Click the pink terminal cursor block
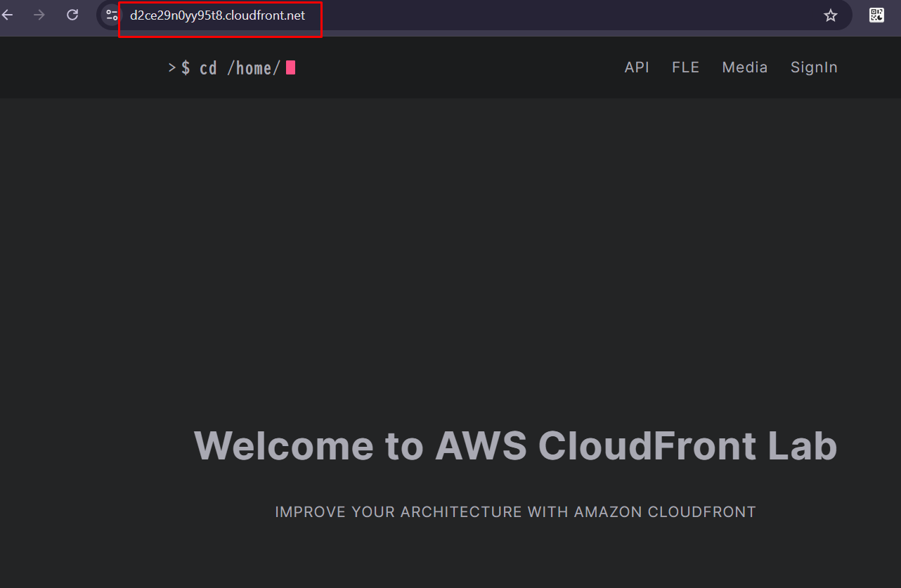 [290, 67]
